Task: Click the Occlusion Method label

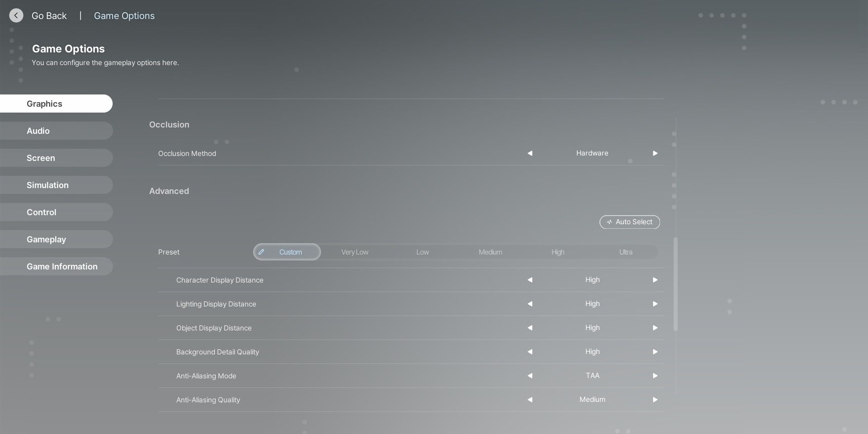Action: click(187, 154)
